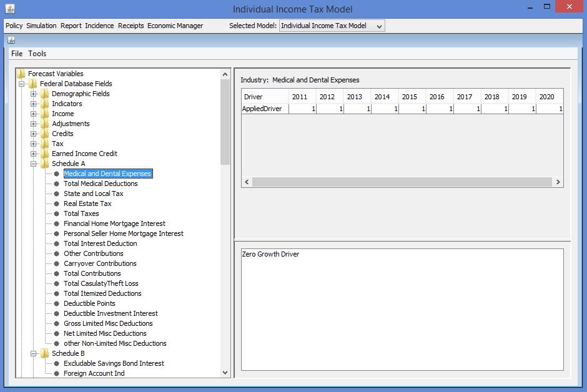Open the Report menu
This screenshot has width=587, height=392.
click(x=71, y=26)
